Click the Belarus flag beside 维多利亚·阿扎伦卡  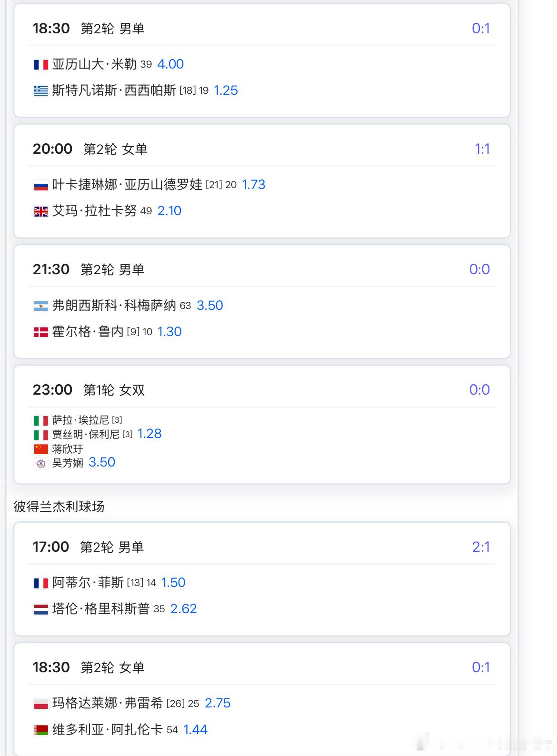41,730
